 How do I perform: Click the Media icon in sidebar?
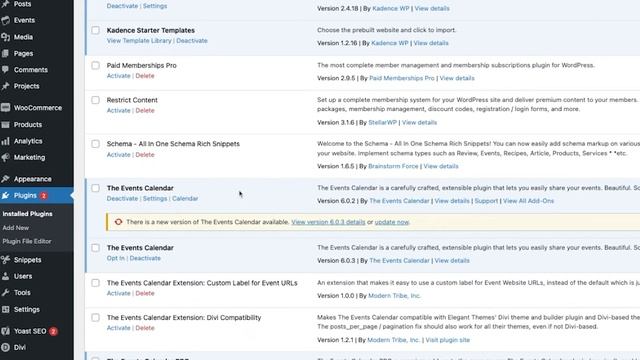[5, 37]
